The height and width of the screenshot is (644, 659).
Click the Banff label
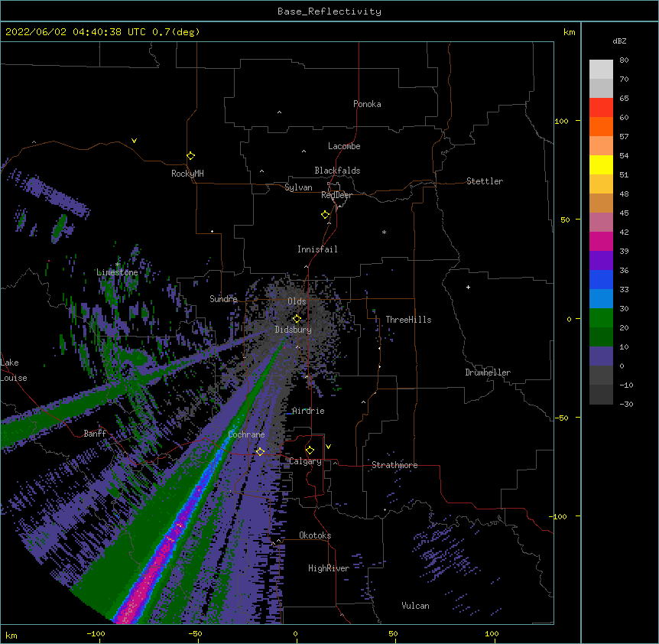95,434
